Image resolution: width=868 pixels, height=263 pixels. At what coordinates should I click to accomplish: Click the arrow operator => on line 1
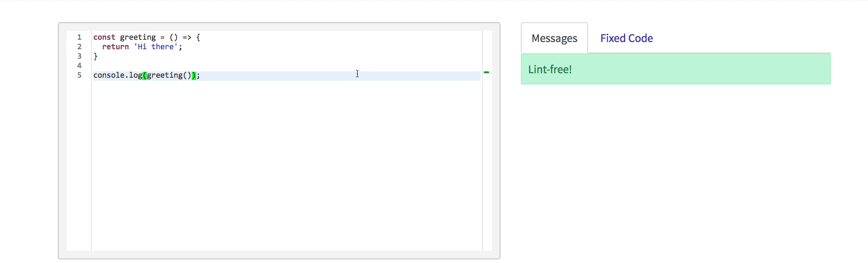pos(187,37)
